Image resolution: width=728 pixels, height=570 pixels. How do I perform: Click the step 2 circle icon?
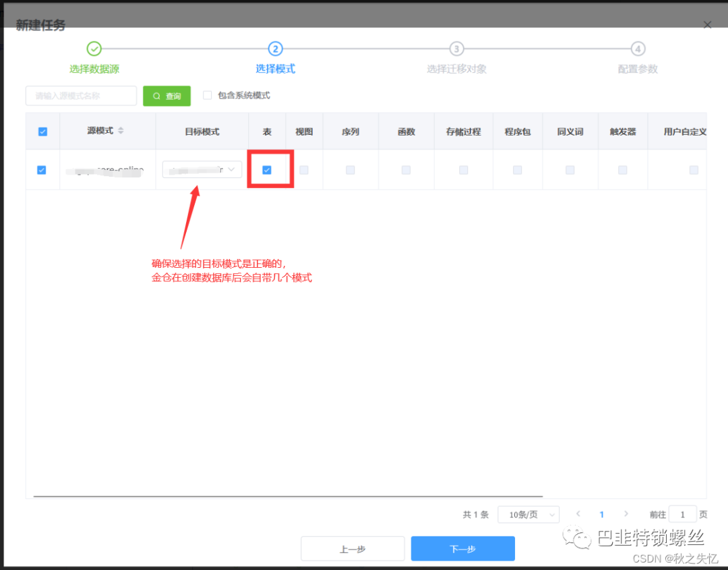275,49
